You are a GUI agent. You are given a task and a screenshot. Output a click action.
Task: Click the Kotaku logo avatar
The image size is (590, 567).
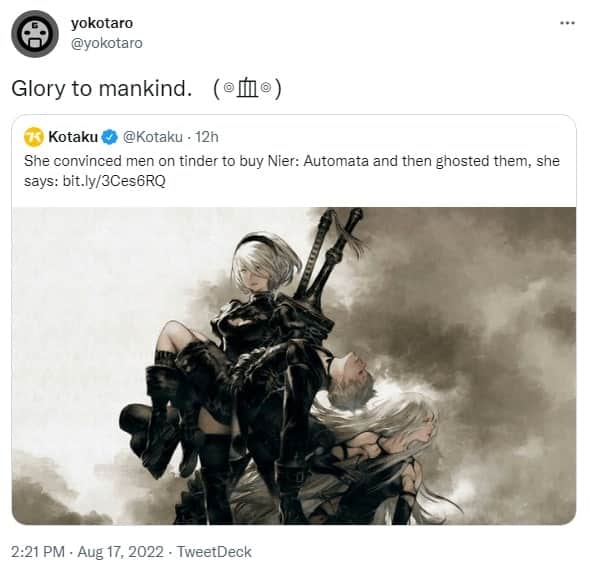[34, 137]
